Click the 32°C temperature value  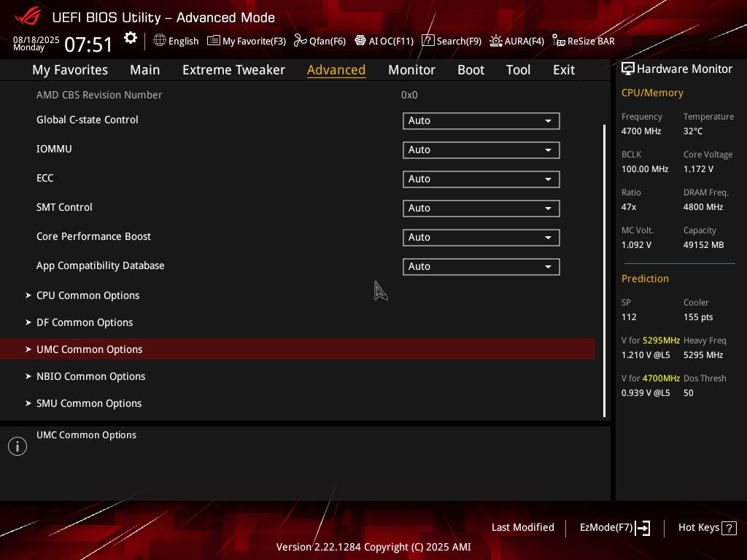pyautogui.click(x=693, y=131)
